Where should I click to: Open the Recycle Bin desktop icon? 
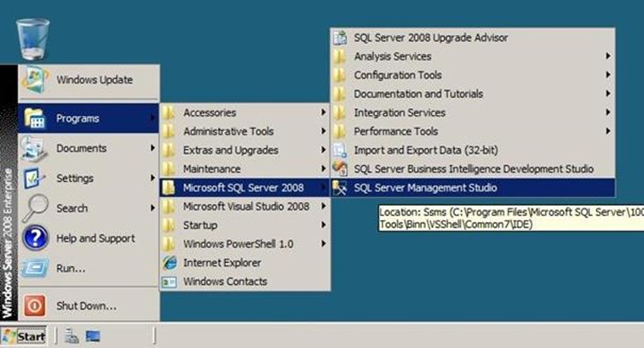coord(32,39)
